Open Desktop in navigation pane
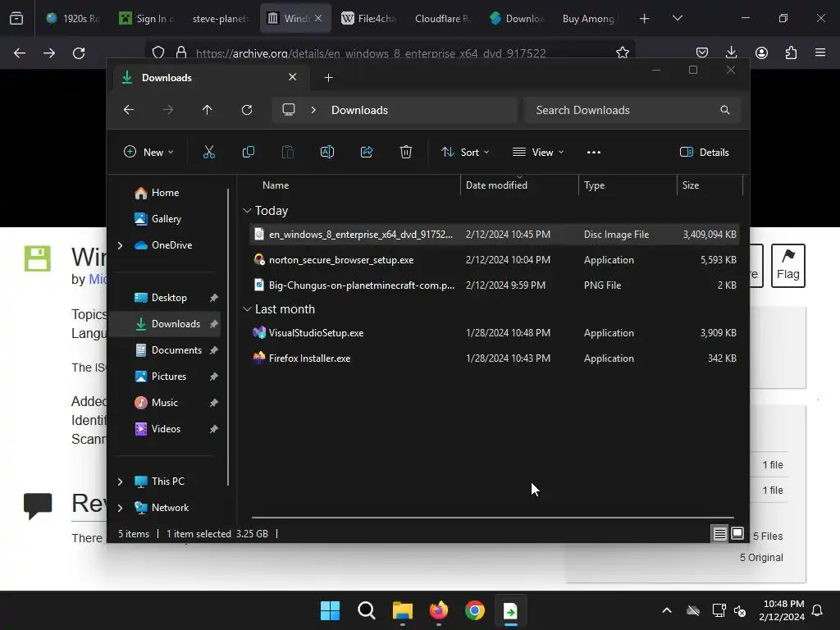 click(169, 298)
